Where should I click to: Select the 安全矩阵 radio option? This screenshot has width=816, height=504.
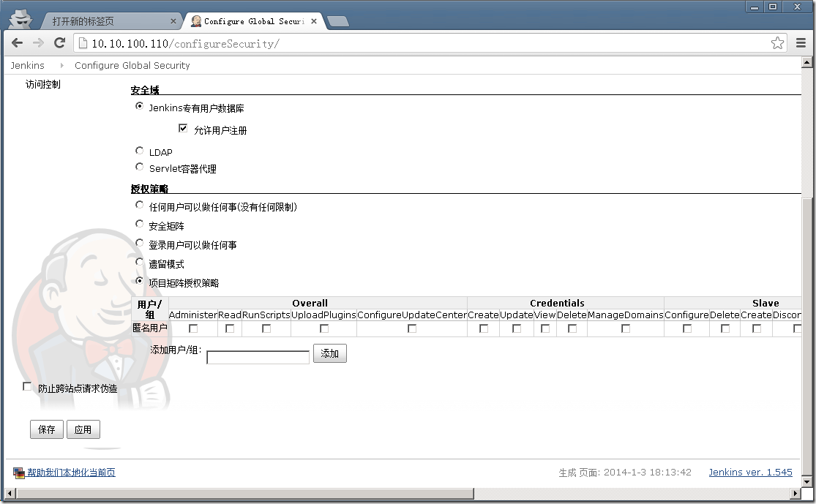[x=139, y=224]
